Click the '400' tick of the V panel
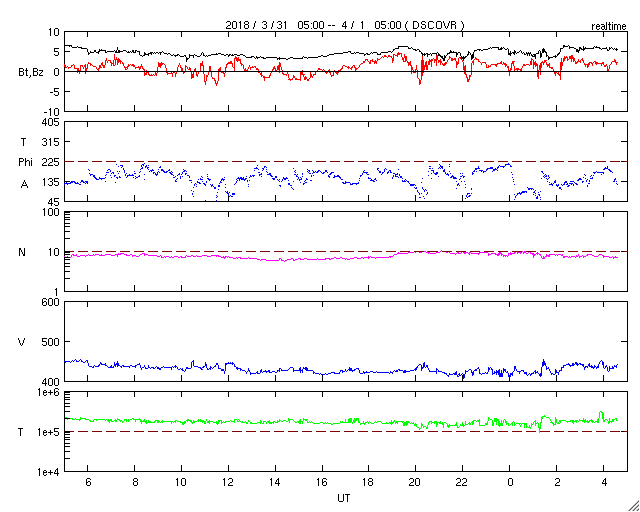The height and width of the screenshot is (512, 640). click(51, 381)
